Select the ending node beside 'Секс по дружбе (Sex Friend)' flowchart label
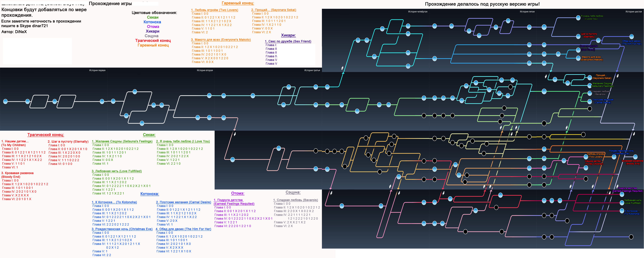This screenshot has height=258, width=644. (x=578, y=50)
